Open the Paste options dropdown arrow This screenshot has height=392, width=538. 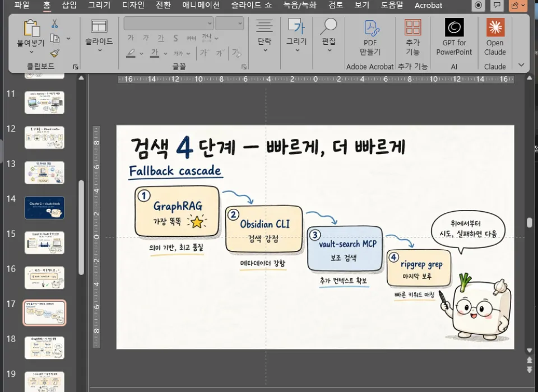pyautogui.click(x=31, y=52)
